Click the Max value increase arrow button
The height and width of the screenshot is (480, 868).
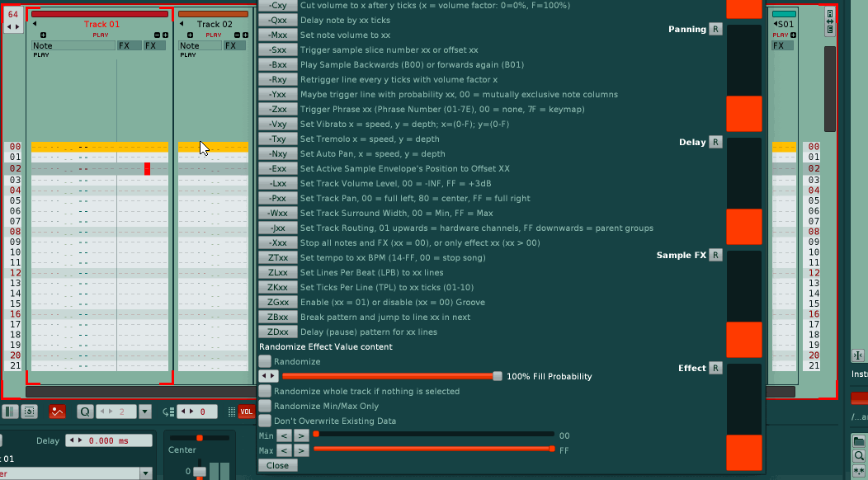coord(301,450)
